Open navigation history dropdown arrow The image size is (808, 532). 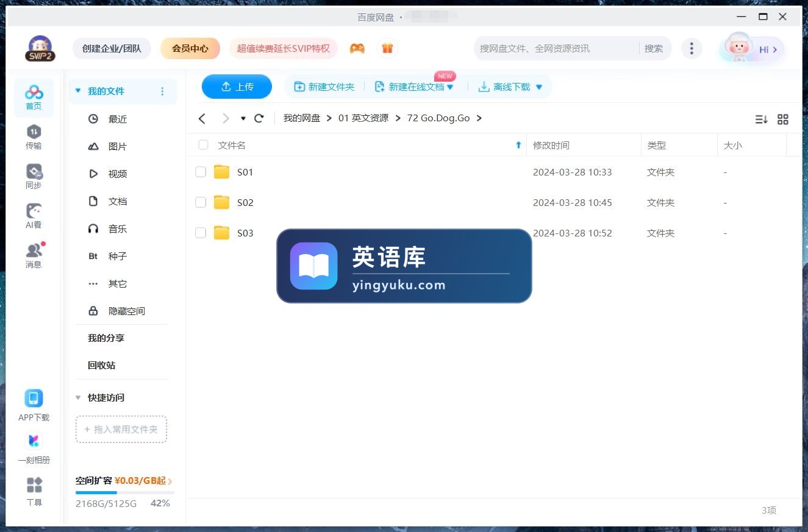(243, 118)
